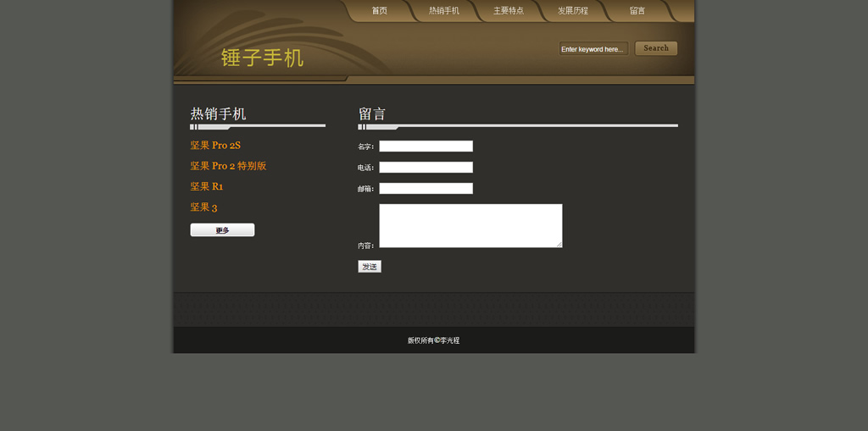
Task: Submit the form with 发送 button
Action: [370, 267]
